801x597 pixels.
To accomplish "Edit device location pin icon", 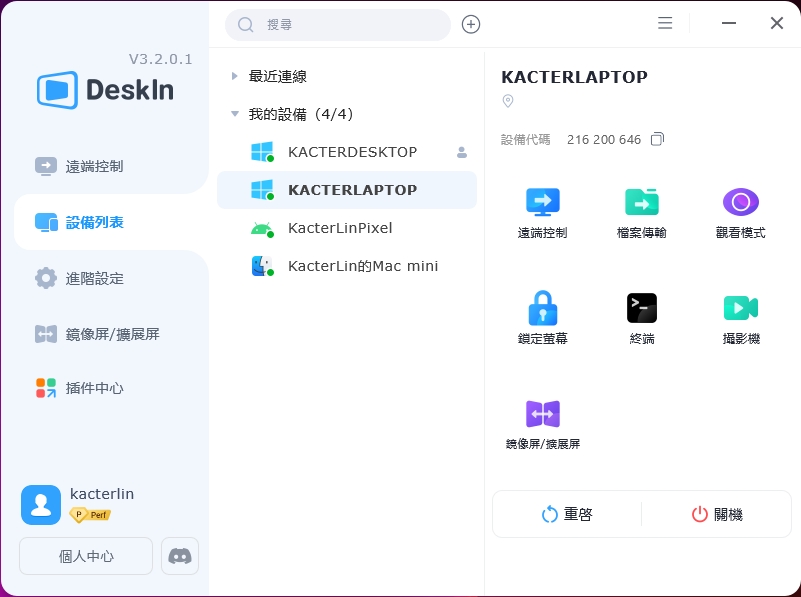I will (507, 101).
